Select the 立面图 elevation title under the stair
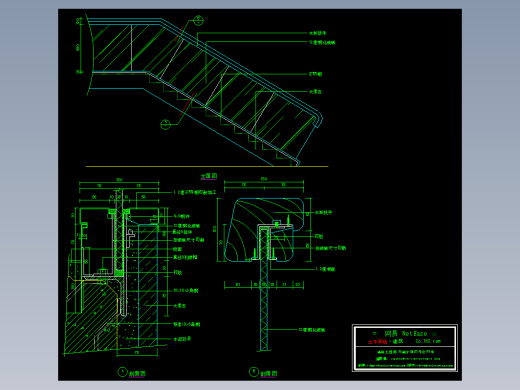 tap(209, 176)
